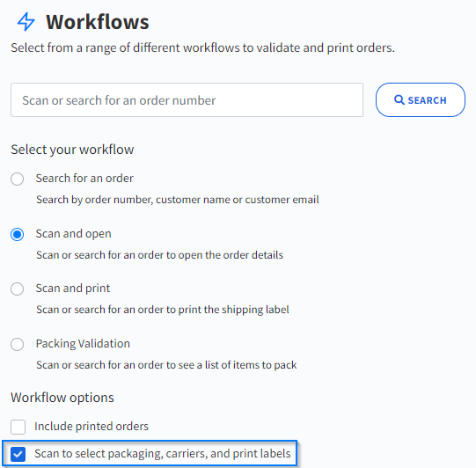This screenshot has height=468, width=476.
Task: Click the 'Packing Validation' label text
Action: [83, 344]
